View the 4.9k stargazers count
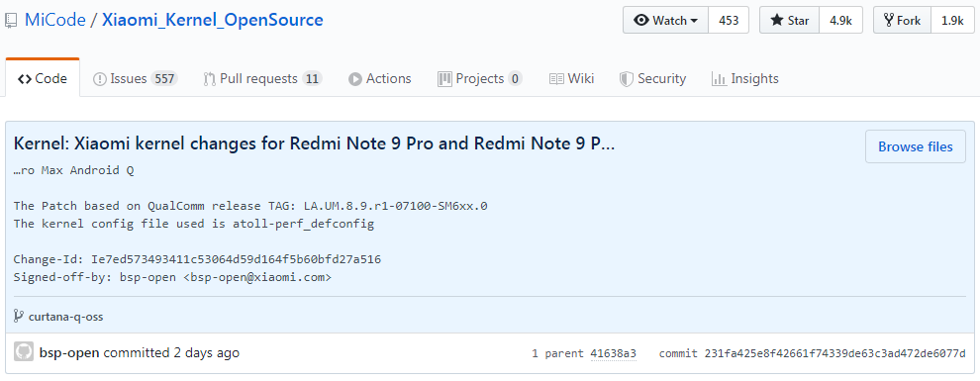Image resolution: width=980 pixels, height=381 pixels. click(840, 20)
